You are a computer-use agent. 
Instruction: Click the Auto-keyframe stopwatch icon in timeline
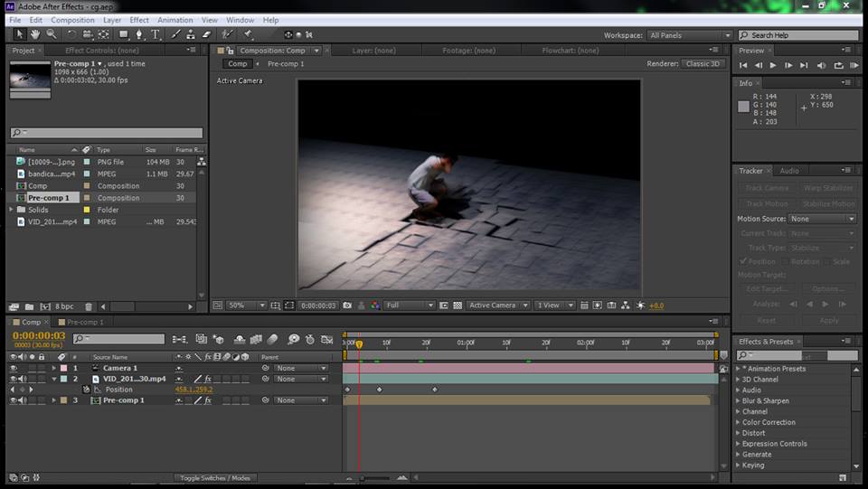pos(310,339)
